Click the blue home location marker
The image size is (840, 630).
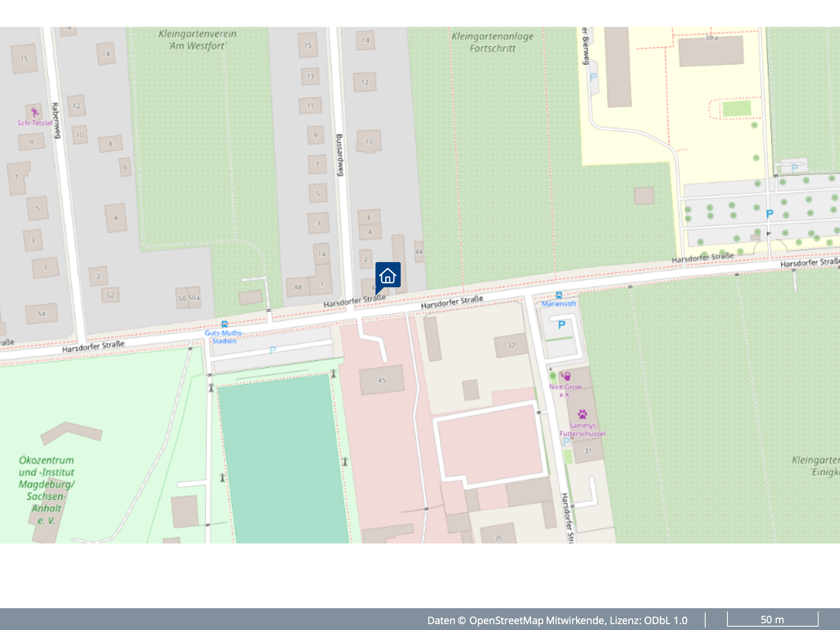click(x=387, y=276)
